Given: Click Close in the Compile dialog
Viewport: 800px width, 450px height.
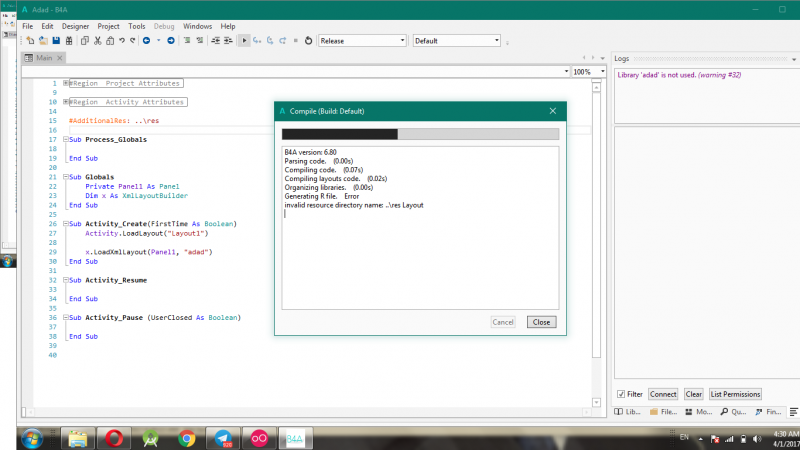Looking at the screenshot, I should point(541,322).
